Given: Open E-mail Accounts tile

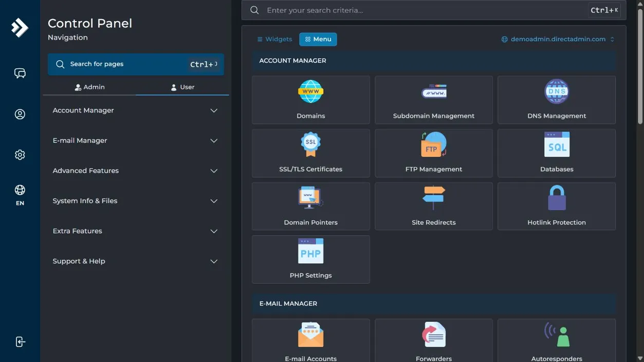Looking at the screenshot, I should point(310,340).
